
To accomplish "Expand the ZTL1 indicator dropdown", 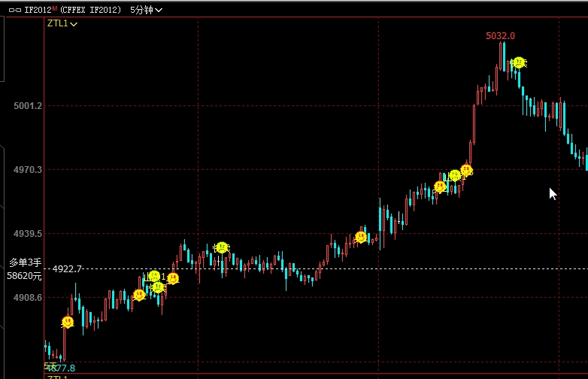I will point(62,24).
